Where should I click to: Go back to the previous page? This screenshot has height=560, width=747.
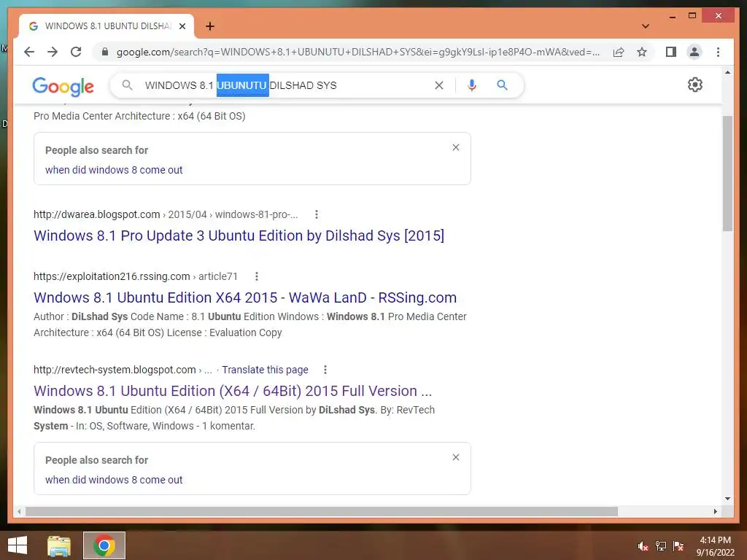(x=29, y=52)
